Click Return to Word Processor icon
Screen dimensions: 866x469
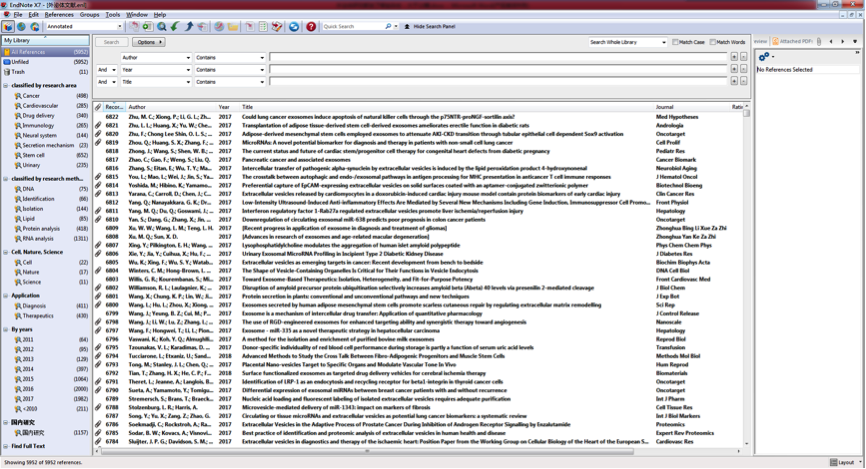coord(277,27)
